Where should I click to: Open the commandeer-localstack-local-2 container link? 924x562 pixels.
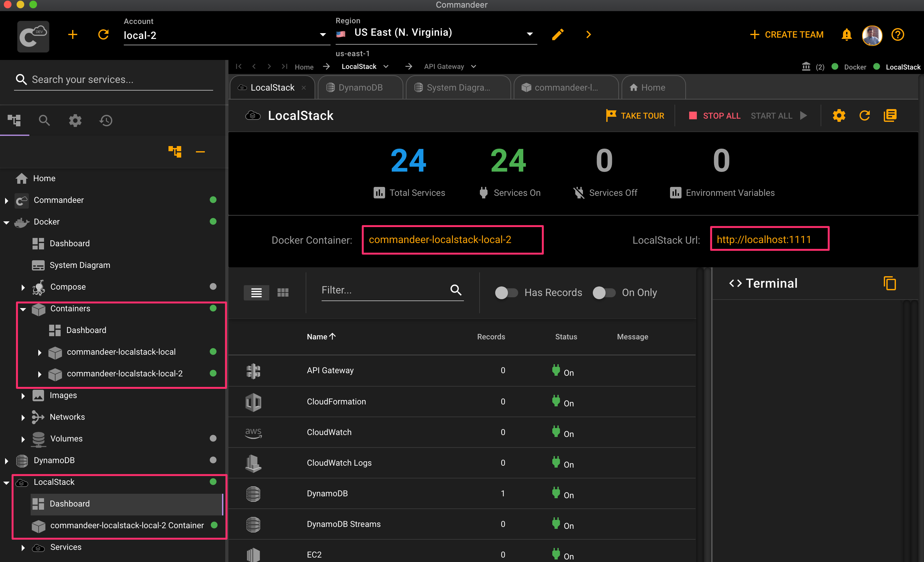pos(440,240)
